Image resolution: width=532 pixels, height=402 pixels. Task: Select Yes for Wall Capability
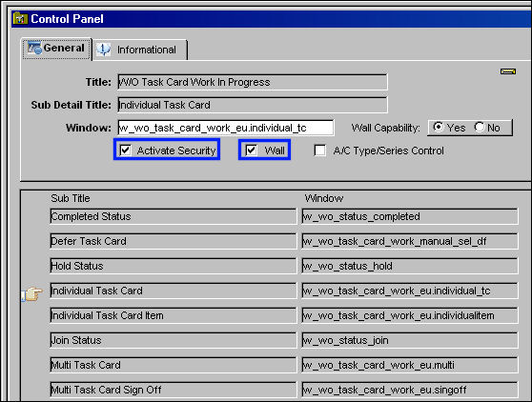click(439, 127)
